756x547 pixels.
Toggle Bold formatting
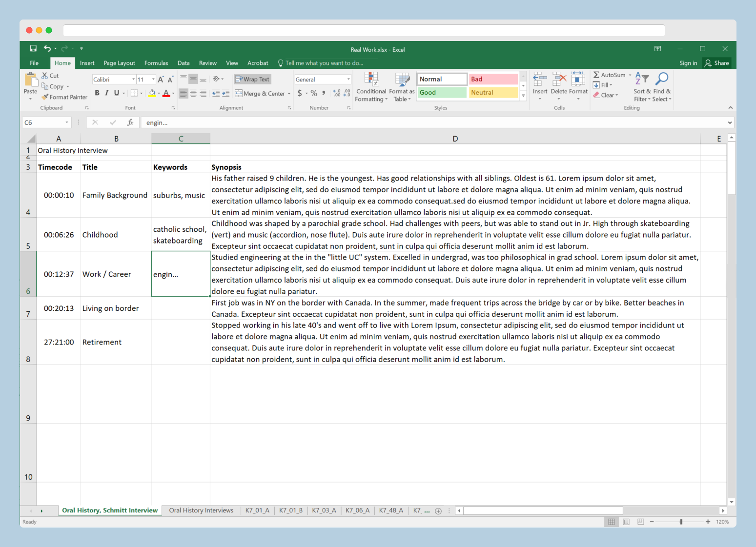tap(97, 93)
